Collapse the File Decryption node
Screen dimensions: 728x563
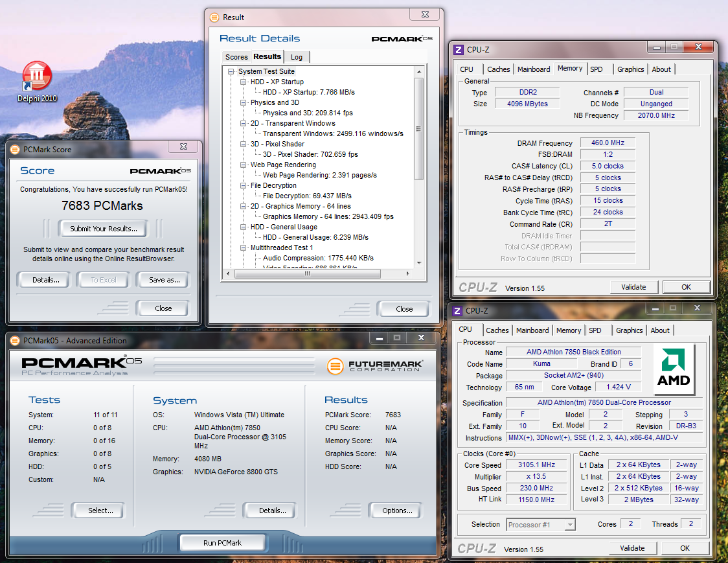[243, 185]
